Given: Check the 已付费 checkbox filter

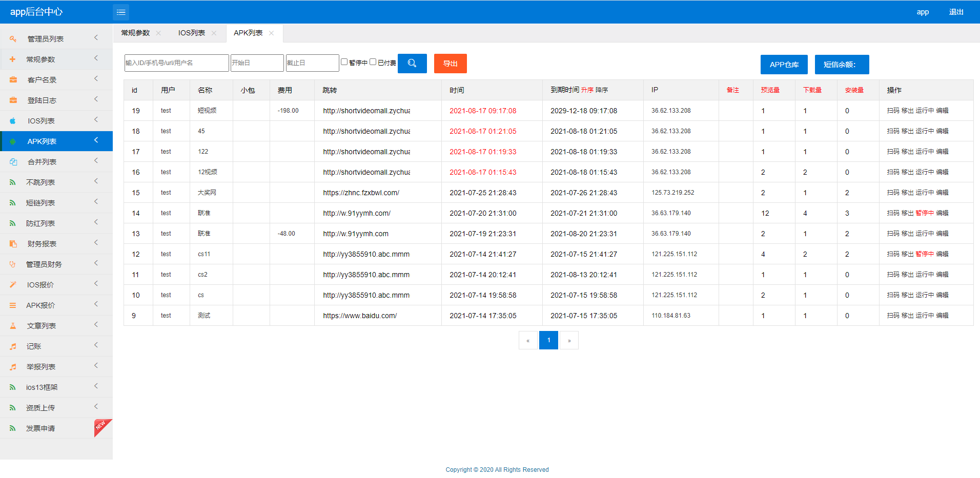Looking at the screenshot, I should 373,62.
